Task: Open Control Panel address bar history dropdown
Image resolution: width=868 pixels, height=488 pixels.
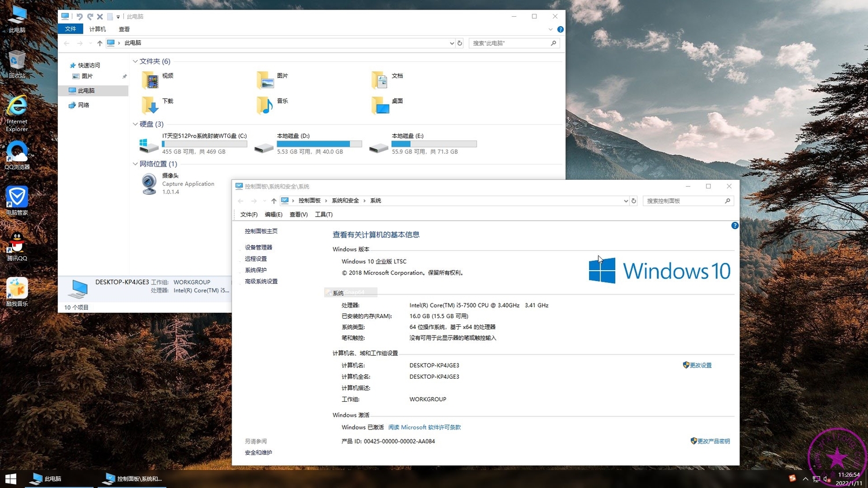Action: click(x=626, y=201)
